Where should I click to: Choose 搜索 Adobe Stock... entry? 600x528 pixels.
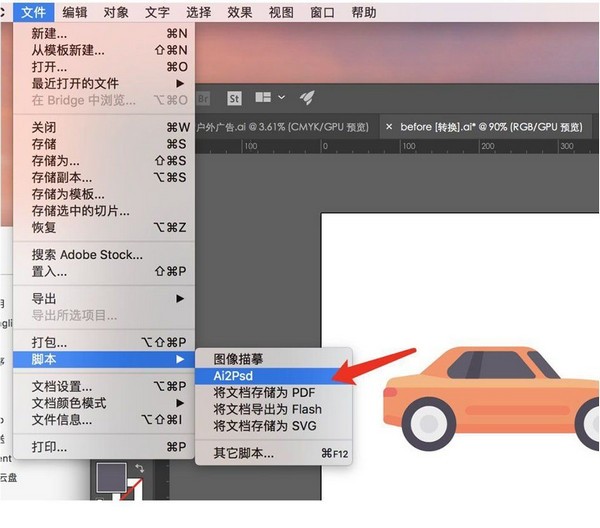pyautogui.click(x=104, y=254)
